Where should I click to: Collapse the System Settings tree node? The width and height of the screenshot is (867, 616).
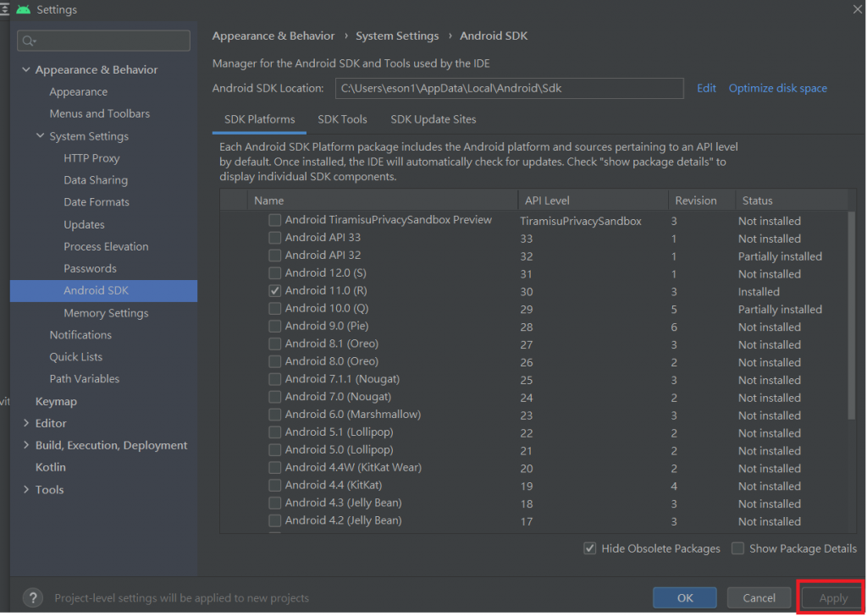click(x=41, y=136)
